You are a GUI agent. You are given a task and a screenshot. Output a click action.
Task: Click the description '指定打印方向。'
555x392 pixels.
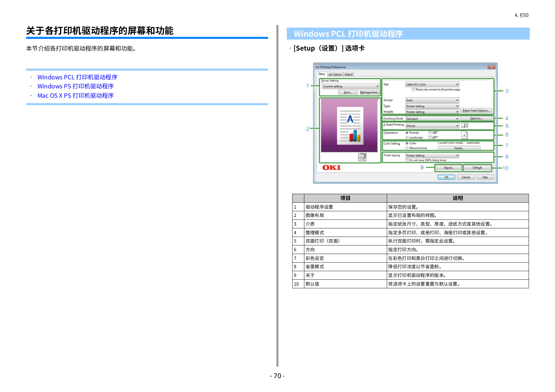point(404,250)
